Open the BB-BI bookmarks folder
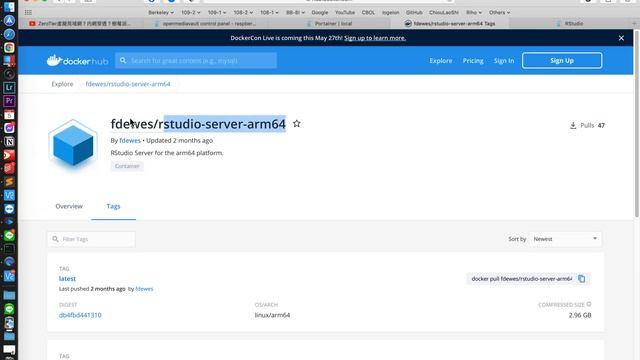This screenshot has width=640, height=360. click(295, 13)
